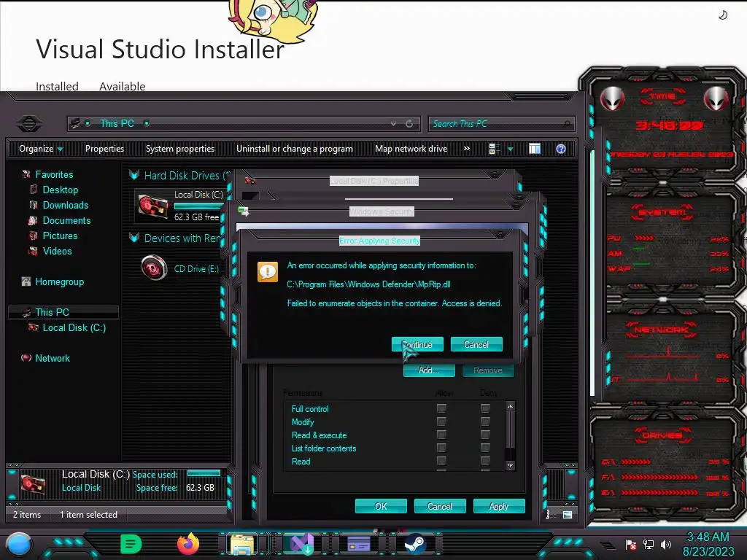Image resolution: width=747 pixels, height=560 pixels.
Task: Refresh the This PC address bar
Action: [409, 124]
